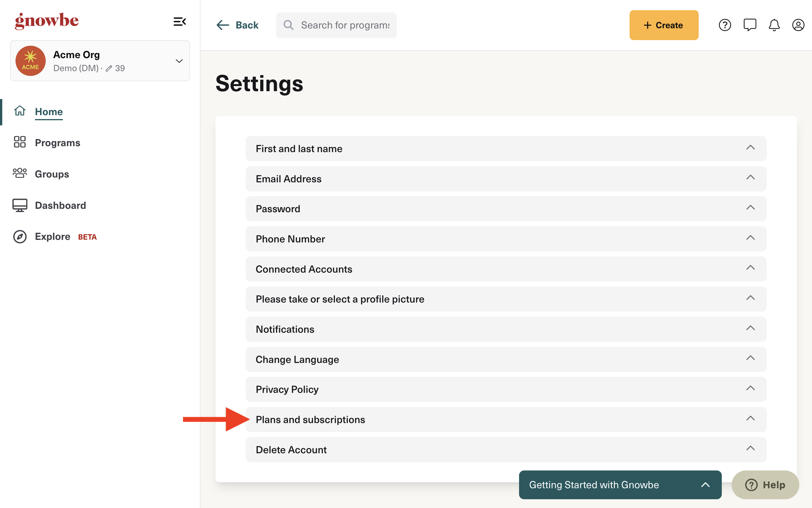Click the Home house icon
Image resolution: width=812 pixels, height=508 pixels.
point(20,111)
